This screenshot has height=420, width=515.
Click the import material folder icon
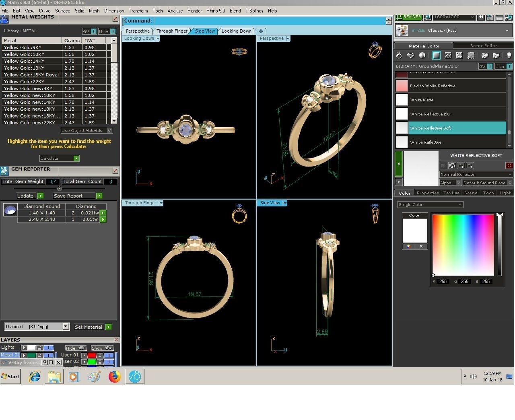[461, 165]
